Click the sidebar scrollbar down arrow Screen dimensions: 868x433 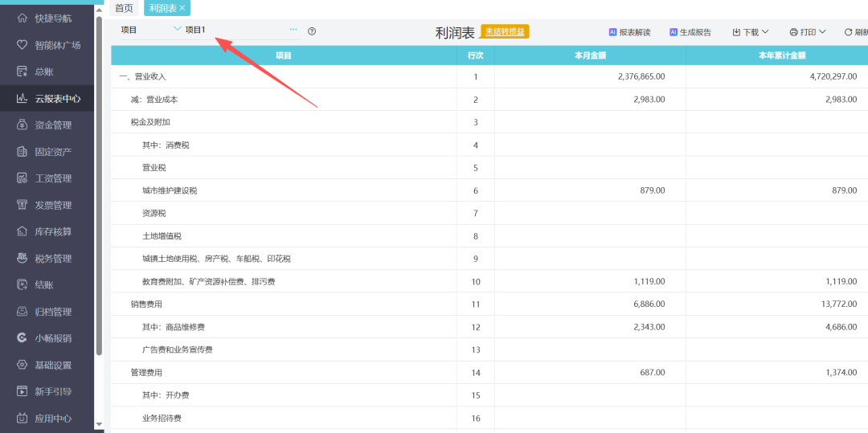point(99,423)
